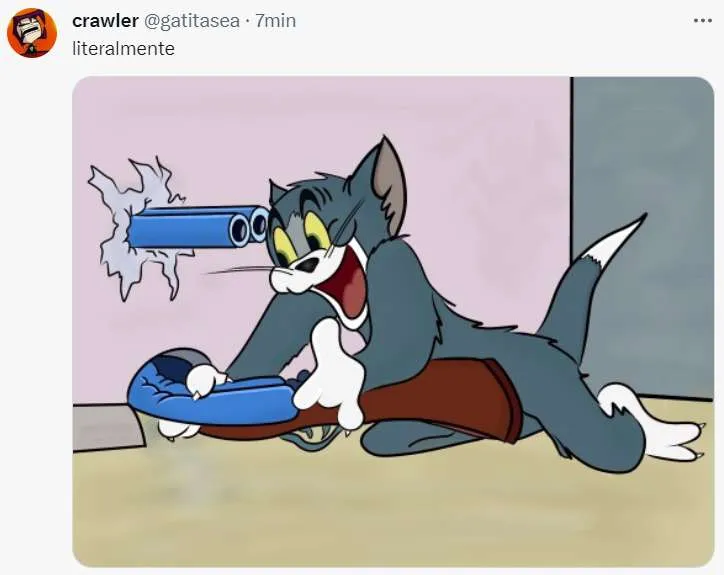Click Tom's pointed ear
Image resolution: width=724 pixels, height=575 pixels.
point(388,185)
